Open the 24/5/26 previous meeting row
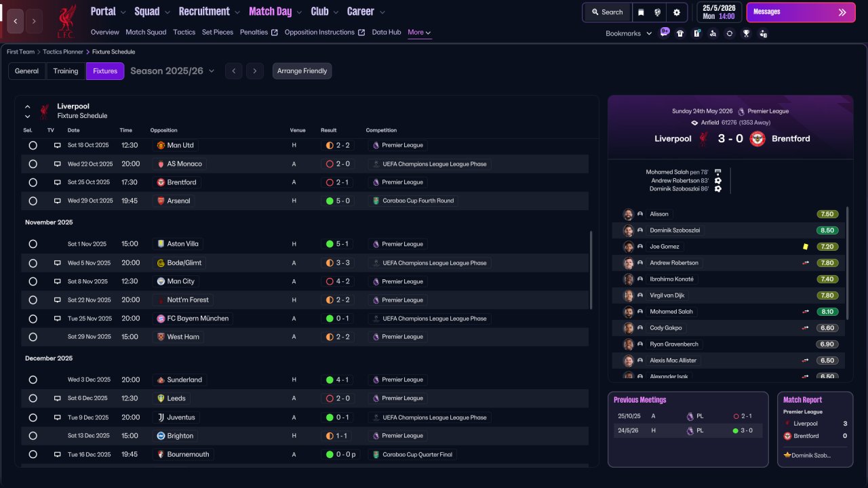 [x=688, y=430]
